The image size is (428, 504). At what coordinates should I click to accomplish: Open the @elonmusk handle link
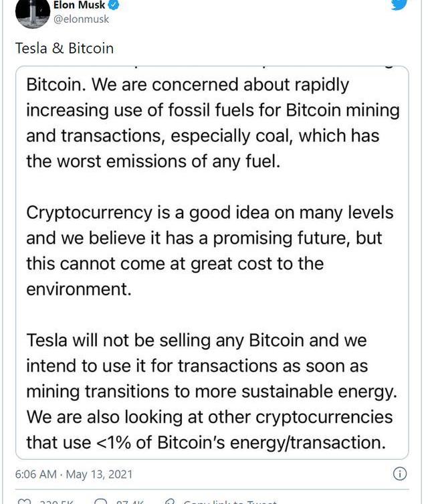(81, 19)
